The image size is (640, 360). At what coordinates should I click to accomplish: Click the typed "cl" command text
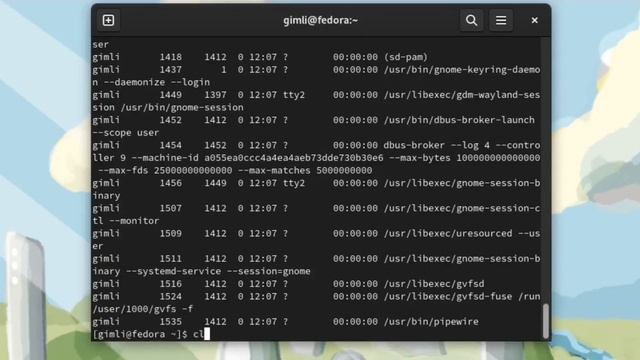198,334
